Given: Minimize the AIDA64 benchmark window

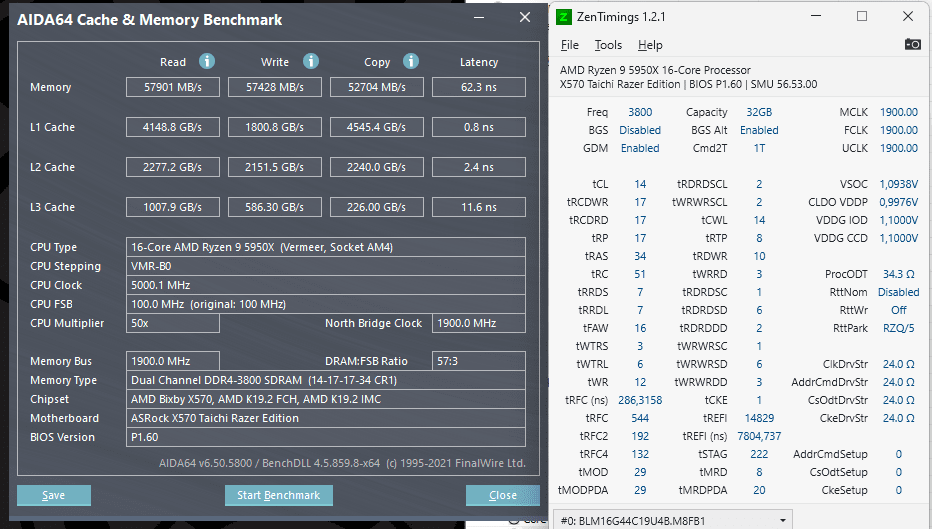Looking at the screenshot, I should point(479,18).
